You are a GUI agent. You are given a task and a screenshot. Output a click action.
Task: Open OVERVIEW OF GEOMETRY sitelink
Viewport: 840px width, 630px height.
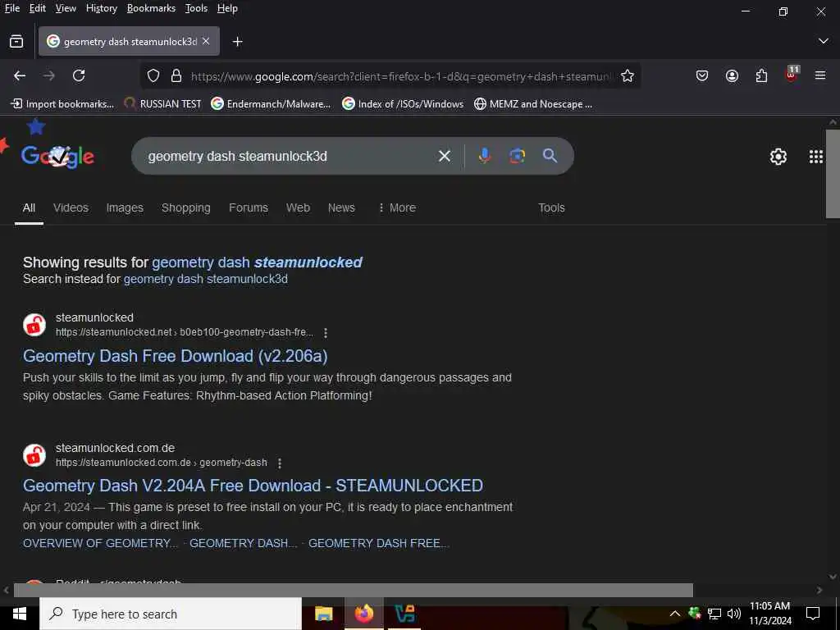[x=100, y=543]
